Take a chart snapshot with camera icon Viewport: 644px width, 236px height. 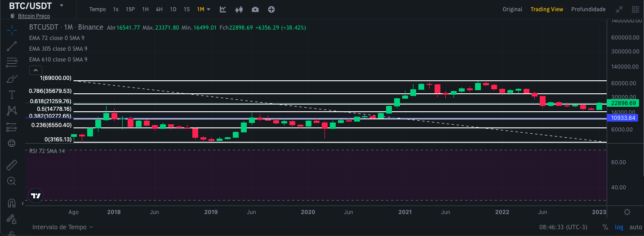tap(255, 9)
